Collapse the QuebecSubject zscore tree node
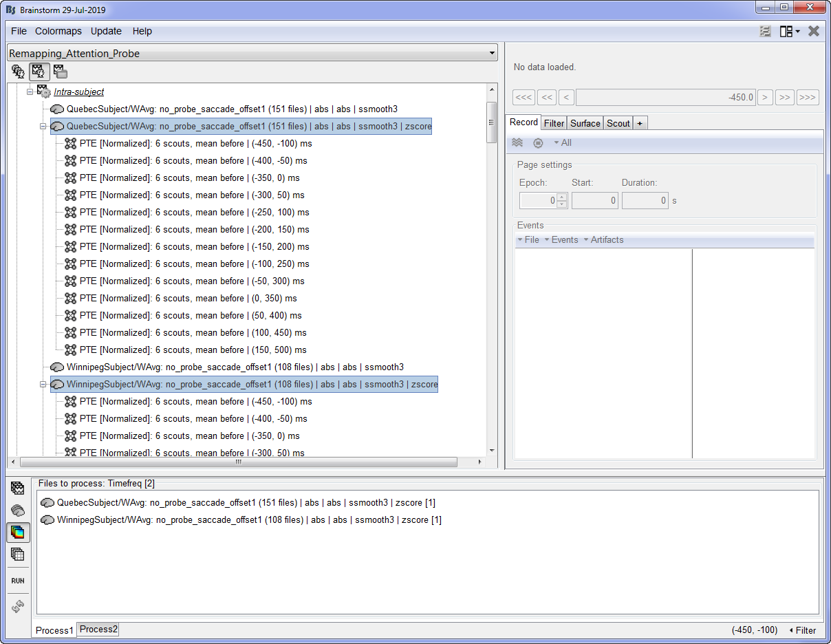The width and height of the screenshot is (831, 644). (x=43, y=126)
